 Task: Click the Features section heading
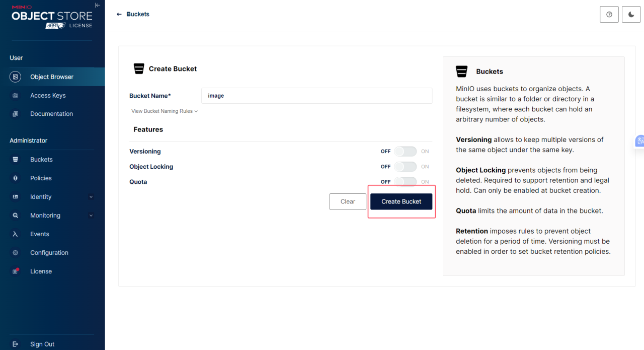148,129
